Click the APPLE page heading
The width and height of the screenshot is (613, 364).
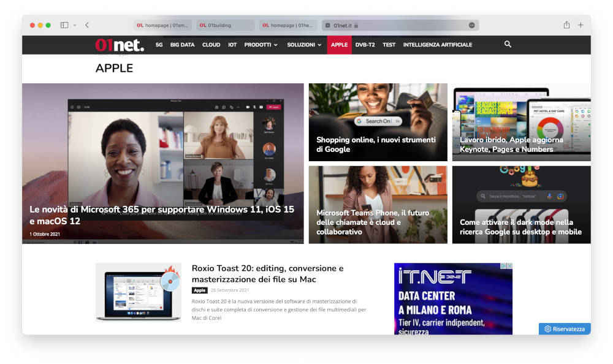tap(114, 68)
